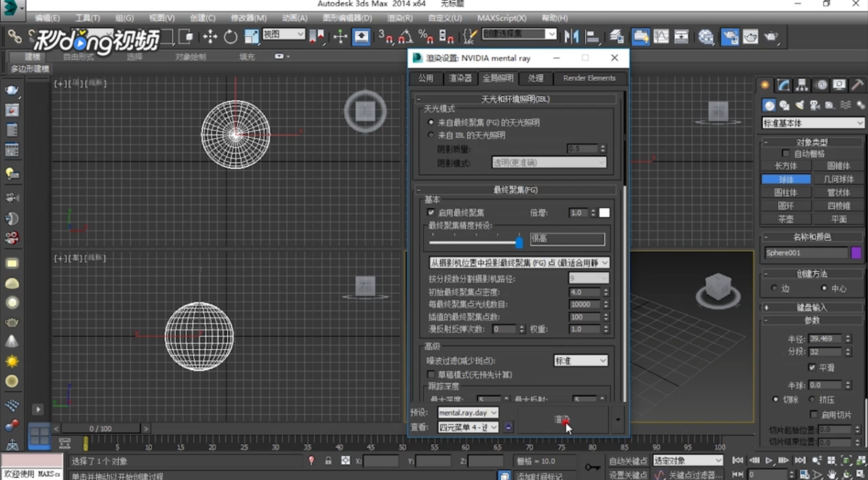Switch to the Common tab in Render Setup
Image resolution: width=868 pixels, height=480 pixels.
click(425, 78)
